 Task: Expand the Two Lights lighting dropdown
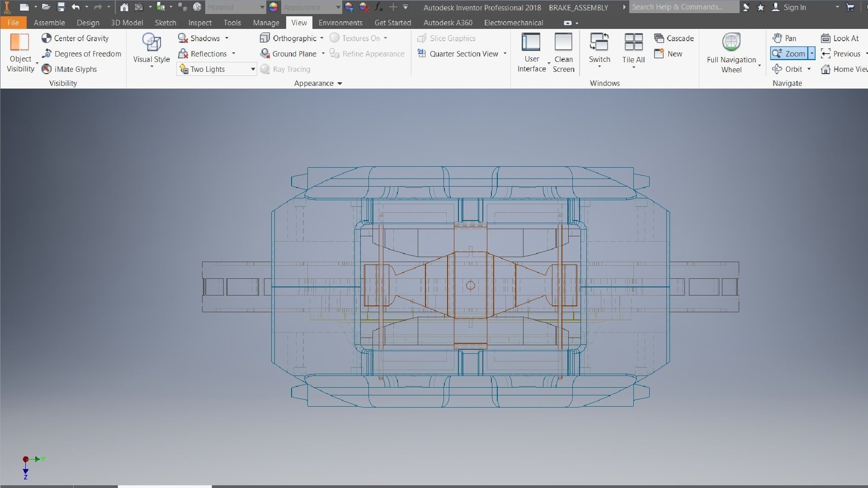253,69
